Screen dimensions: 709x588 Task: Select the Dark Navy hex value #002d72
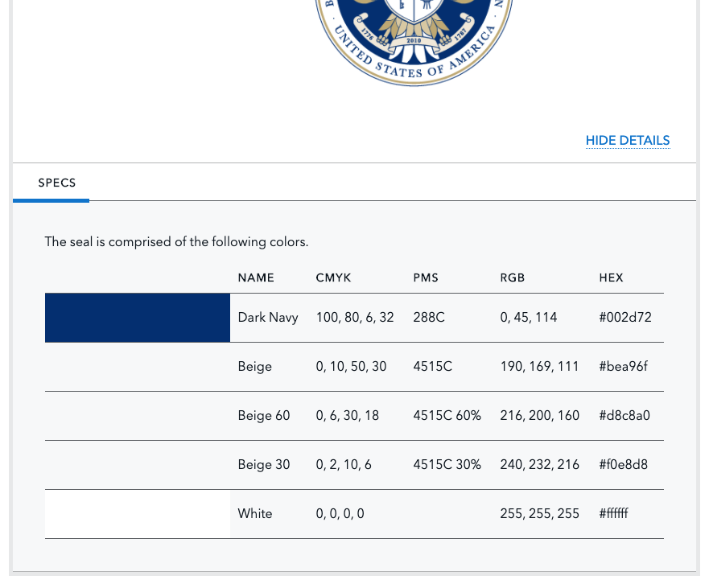coord(624,317)
